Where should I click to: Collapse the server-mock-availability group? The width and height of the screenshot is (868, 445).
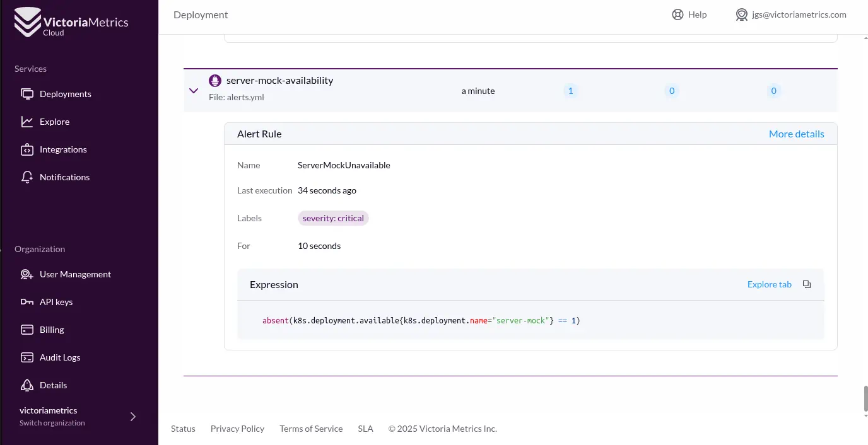click(x=194, y=91)
